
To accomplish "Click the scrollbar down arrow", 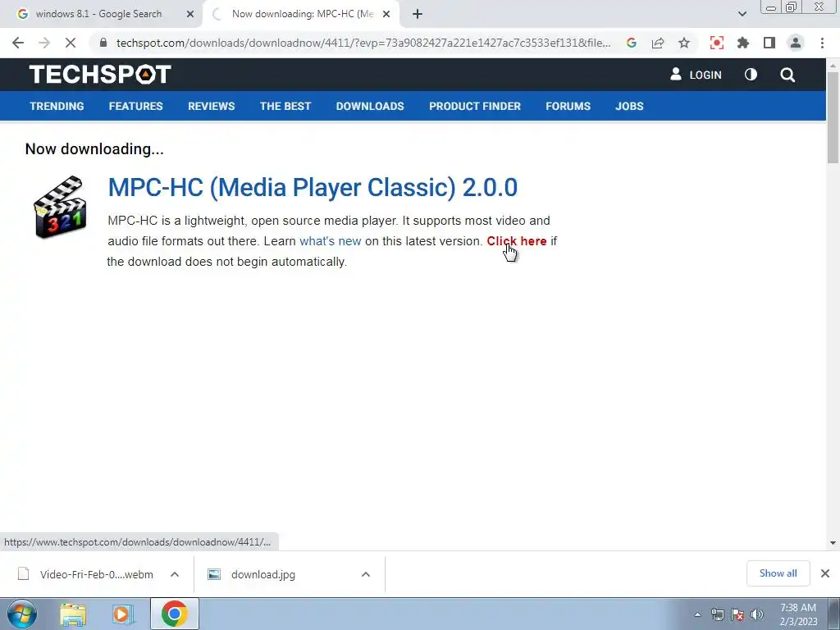I will tap(833, 543).
